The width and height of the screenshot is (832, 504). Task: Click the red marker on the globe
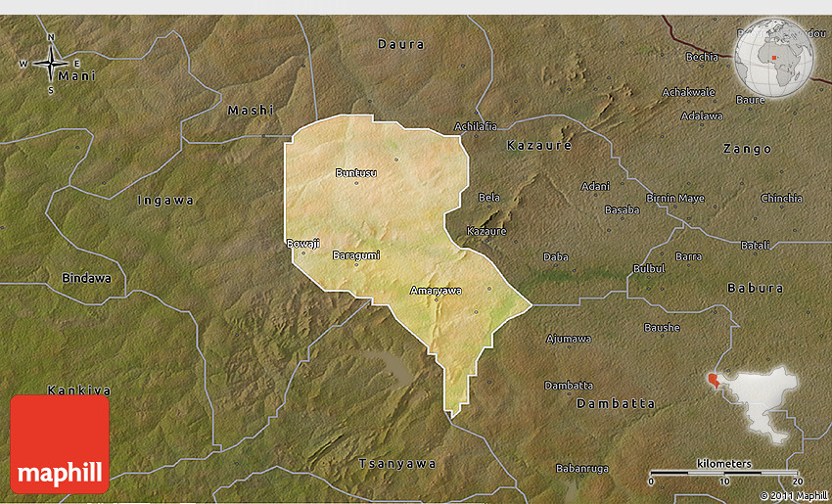click(x=773, y=57)
